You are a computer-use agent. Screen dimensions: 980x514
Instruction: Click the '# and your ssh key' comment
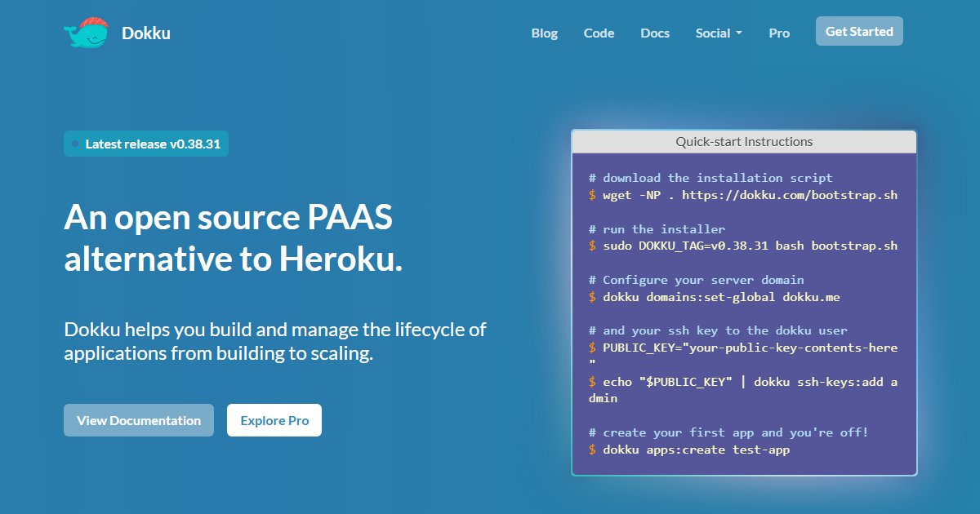click(718, 330)
